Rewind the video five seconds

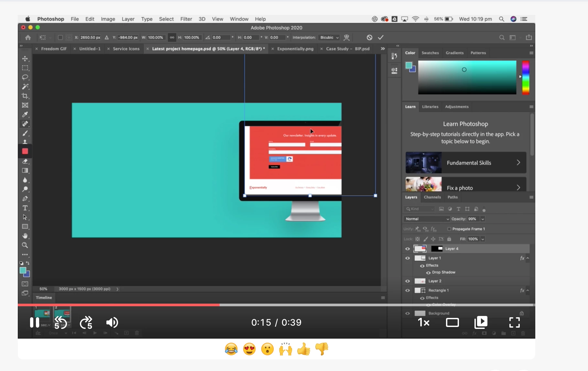(60, 322)
